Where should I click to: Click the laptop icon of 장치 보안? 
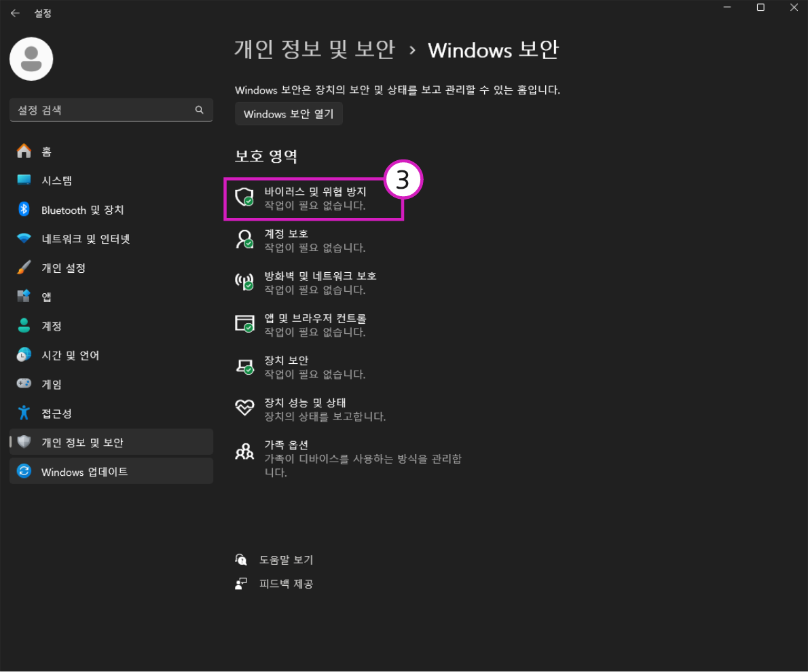tap(244, 367)
